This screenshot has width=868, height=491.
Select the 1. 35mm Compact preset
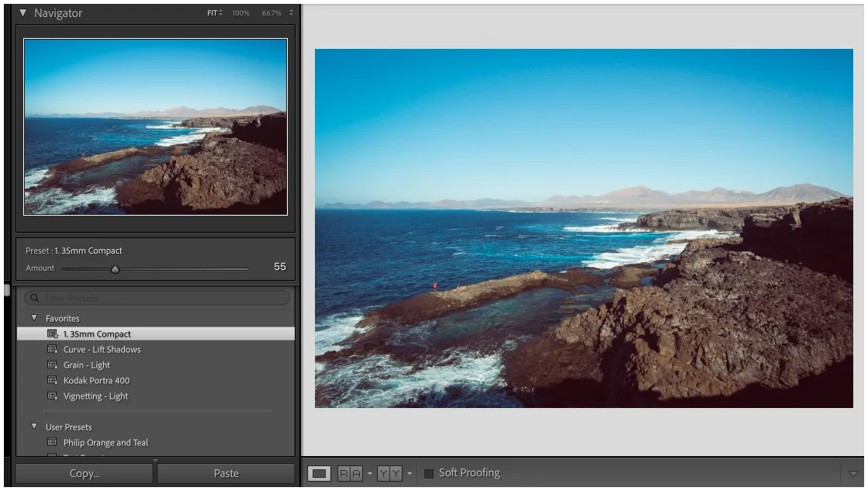[156, 334]
